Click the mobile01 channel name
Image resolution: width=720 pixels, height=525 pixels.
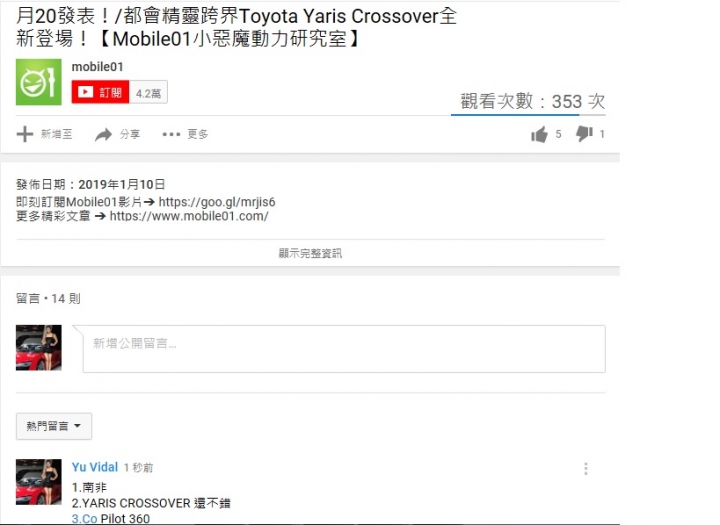coord(97,67)
